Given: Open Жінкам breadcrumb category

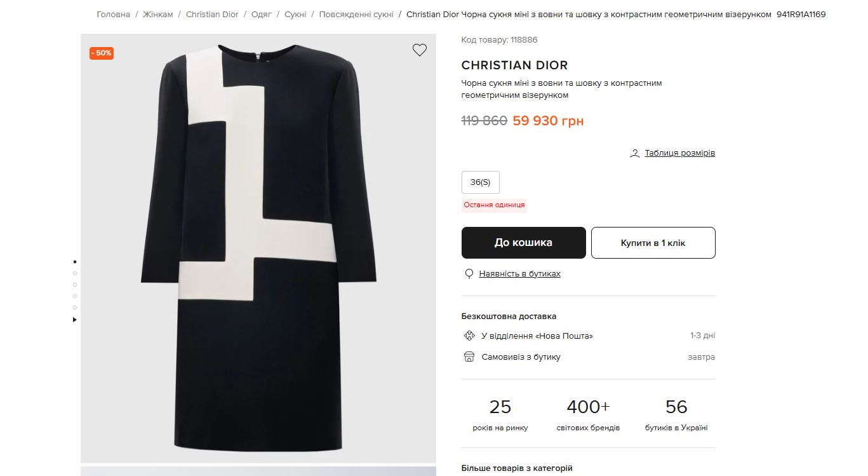Looking at the screenshot, I should click(x=157, y=14).
